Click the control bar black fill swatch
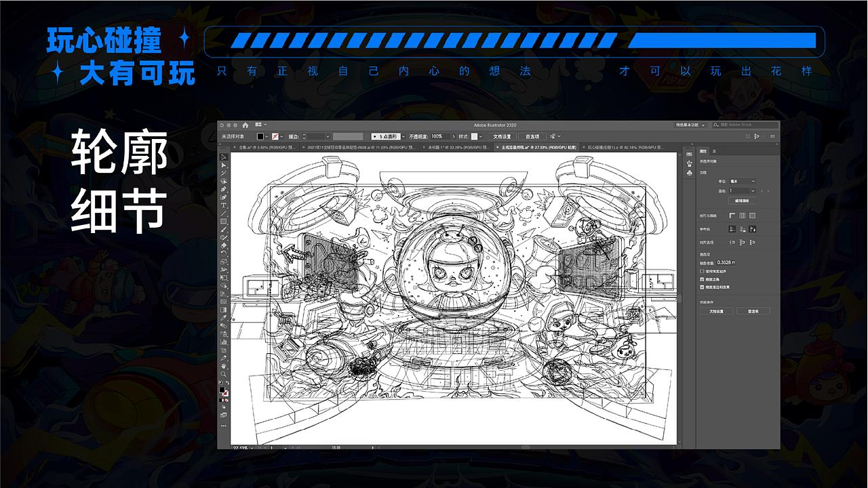The height and width of the screenshot is (488, 868). pos(260,136)
